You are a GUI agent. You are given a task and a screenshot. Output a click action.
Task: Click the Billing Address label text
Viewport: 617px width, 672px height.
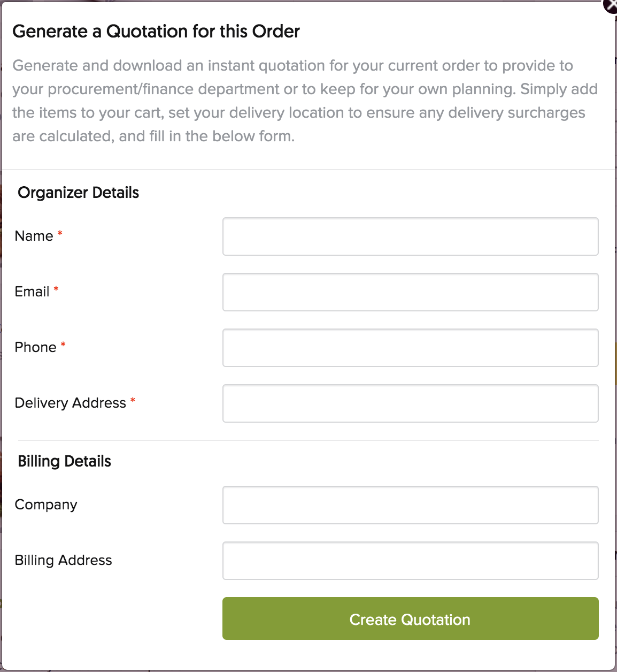[x=63, y=560]
